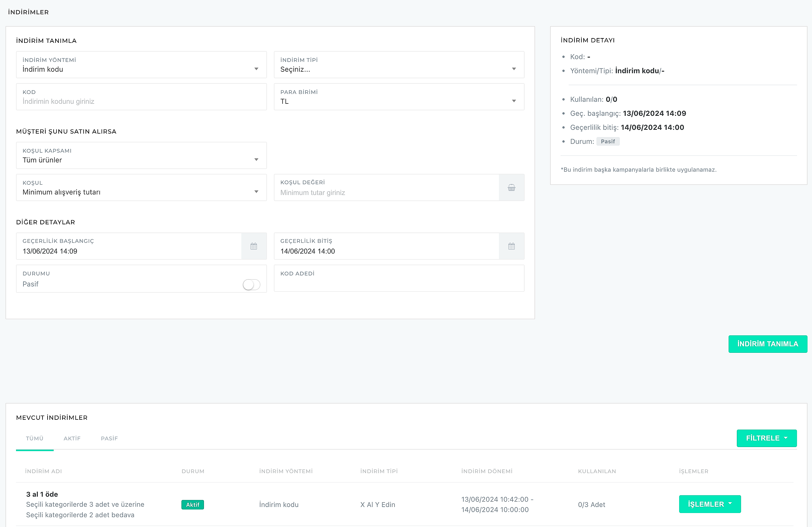Open the Geçerlilik Başlangıç calendar icon

(253, 246)
